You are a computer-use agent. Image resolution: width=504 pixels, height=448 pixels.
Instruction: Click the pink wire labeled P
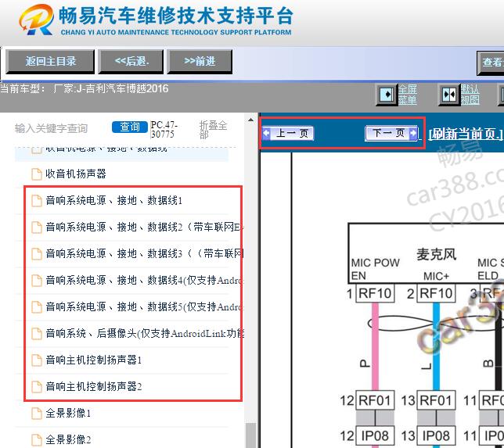click(375, 347)
